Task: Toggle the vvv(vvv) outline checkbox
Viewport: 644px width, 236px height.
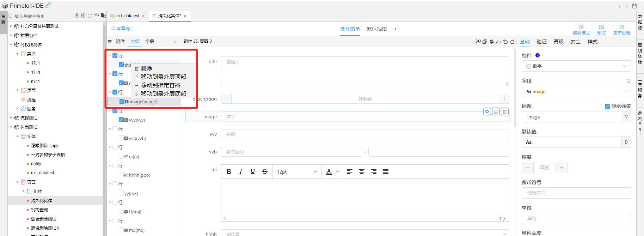Action: click(121, 120)
